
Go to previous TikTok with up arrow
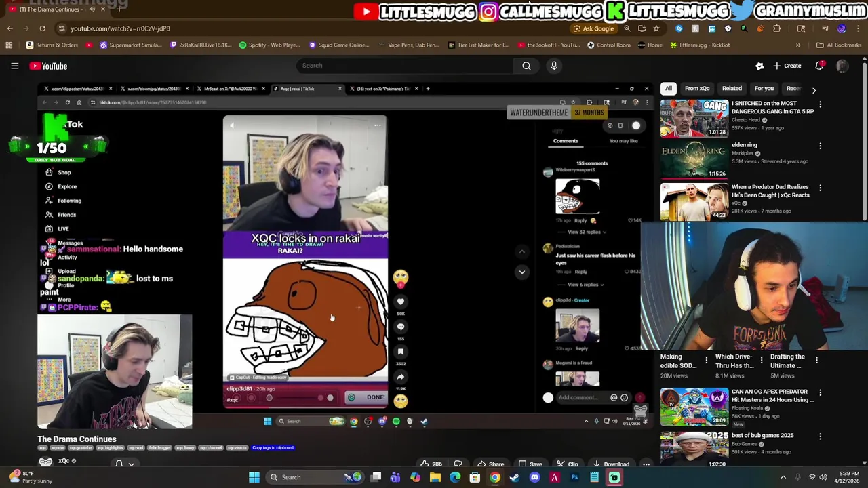pyautogui.click(x=522, y=252)
